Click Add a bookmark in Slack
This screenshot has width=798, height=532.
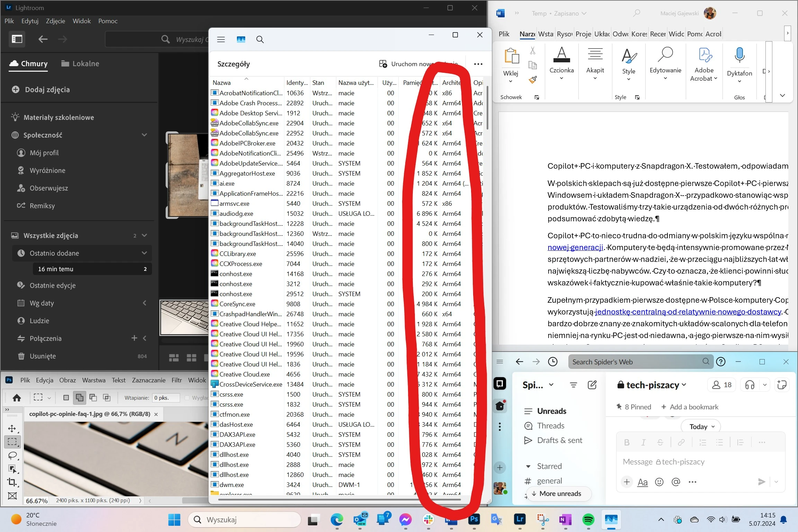[689, 407]
